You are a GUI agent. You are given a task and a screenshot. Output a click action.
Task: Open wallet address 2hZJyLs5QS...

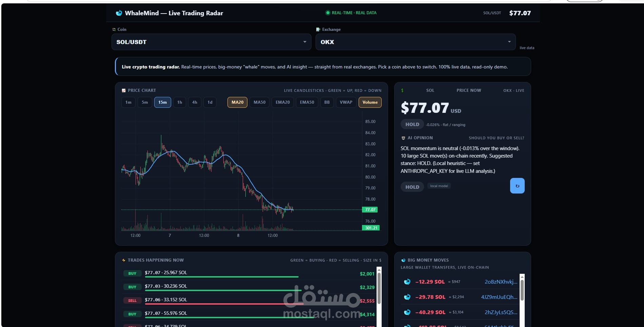501,312
